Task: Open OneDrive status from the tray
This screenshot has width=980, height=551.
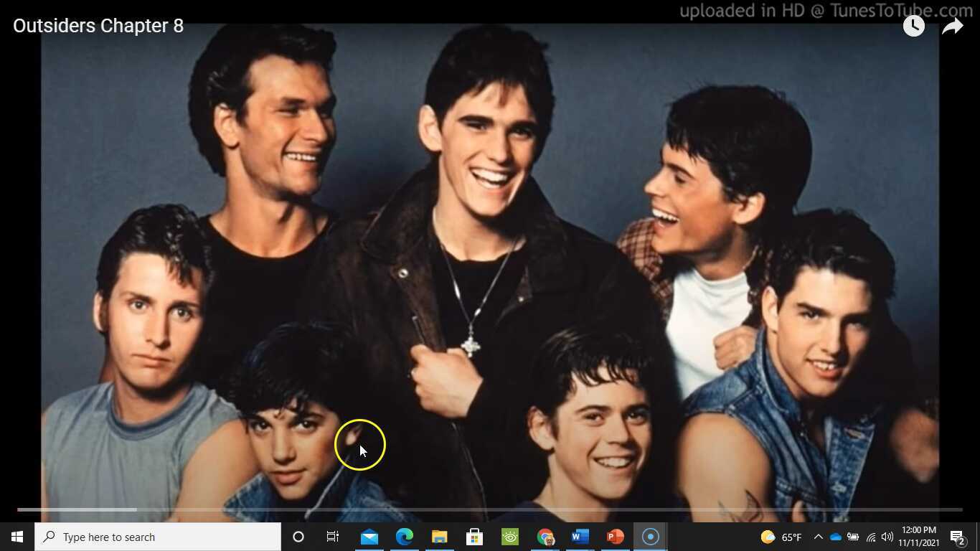Action: coord(836,537)
